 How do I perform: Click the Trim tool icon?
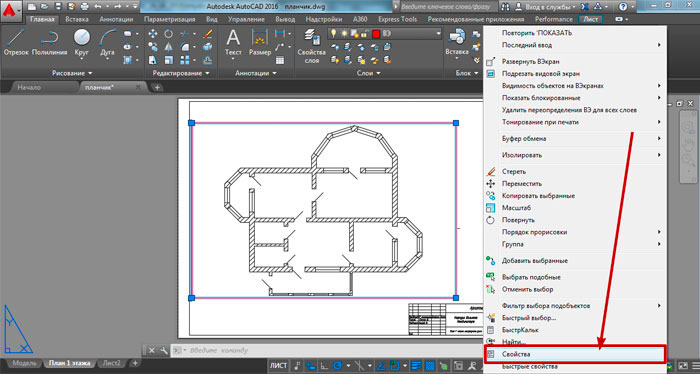click(x=184, y=33)
